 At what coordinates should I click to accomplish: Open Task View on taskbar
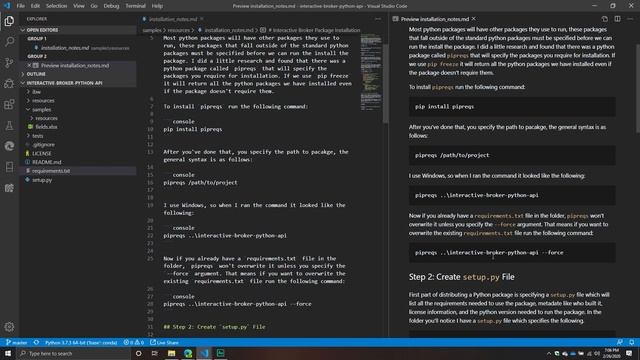(x=155, y=353)
